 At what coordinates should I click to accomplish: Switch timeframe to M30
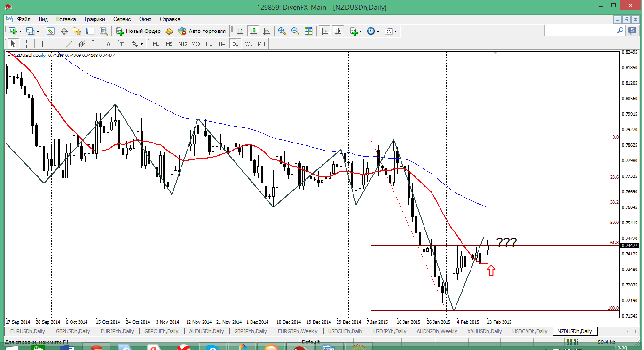pos(196,44)
